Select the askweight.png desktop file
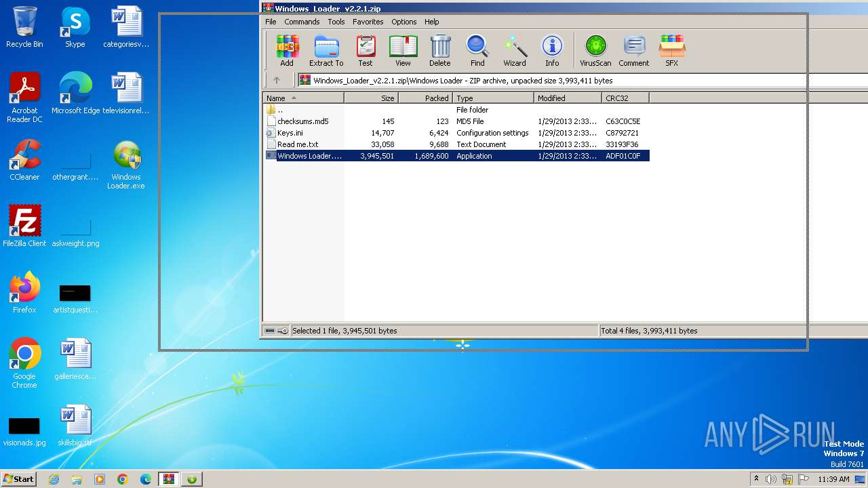 click(75, 232)
